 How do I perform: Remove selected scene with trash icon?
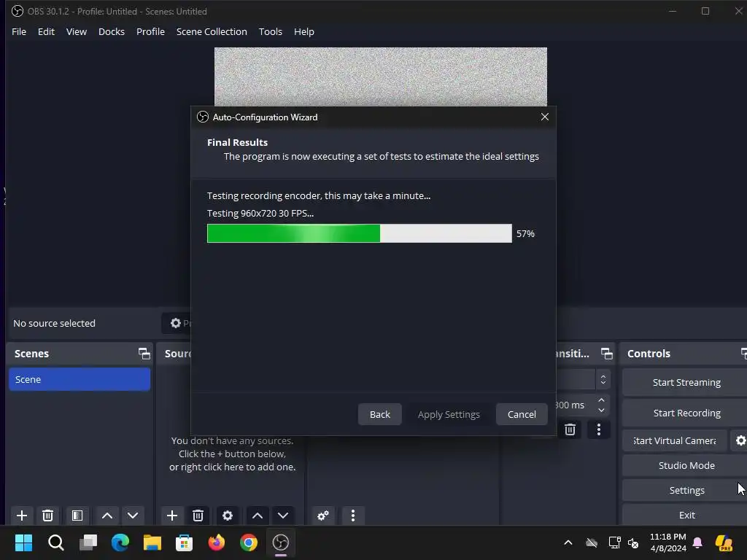pyautogui.click(x=47, y=516)
